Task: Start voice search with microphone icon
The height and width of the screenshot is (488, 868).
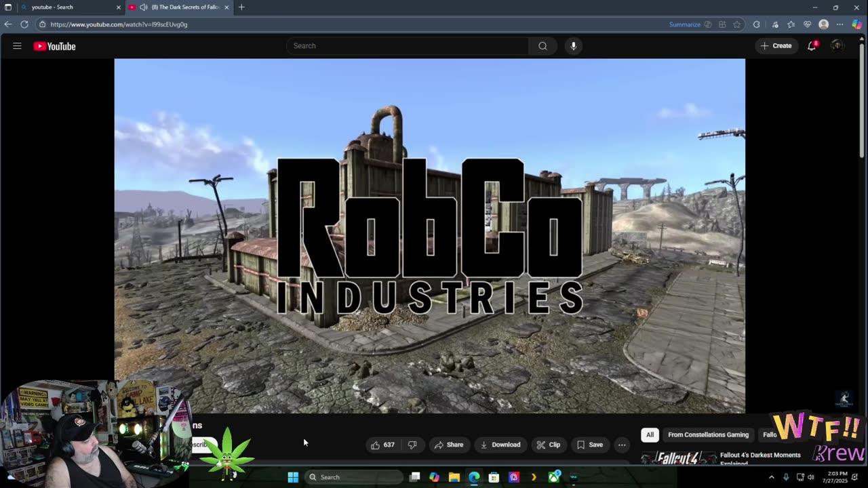Action: (573, 46)
